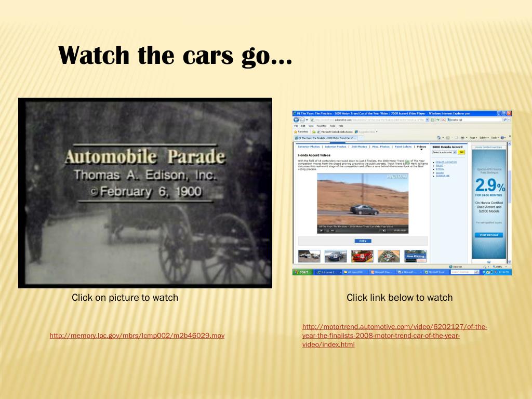The width and height of the screenshot is (532, 399).
Task: Switch to Internet Explorer taskbar group
Action: [328, 272]
